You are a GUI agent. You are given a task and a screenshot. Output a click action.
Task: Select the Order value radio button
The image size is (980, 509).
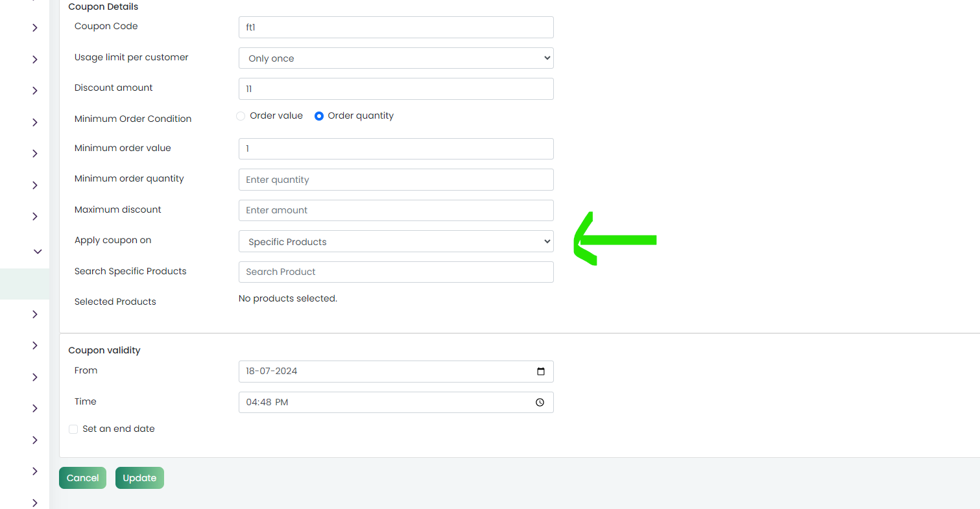[x=241, y=116]
